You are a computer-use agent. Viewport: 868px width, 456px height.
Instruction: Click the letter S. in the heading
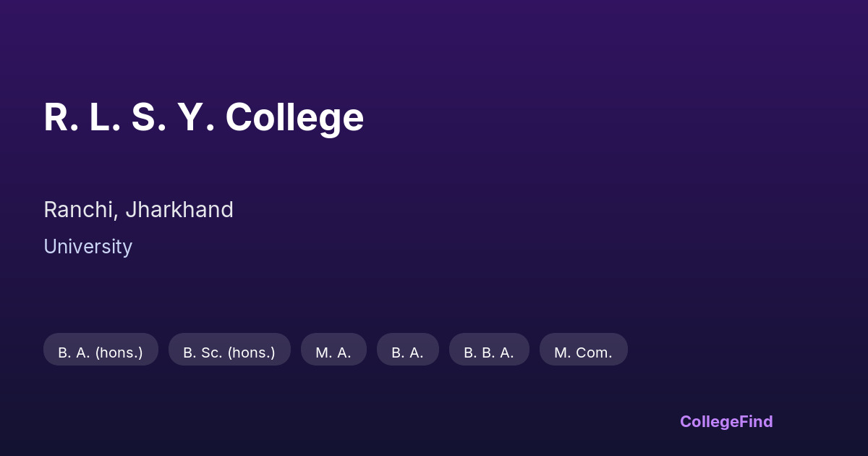pyautogui.click(x=148, y=117)
